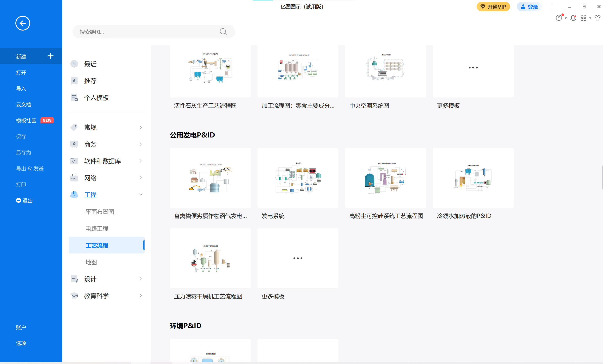The image size is (603, 364).
Task: Click the 个人模板 document icon
Action: click(74, 97)
